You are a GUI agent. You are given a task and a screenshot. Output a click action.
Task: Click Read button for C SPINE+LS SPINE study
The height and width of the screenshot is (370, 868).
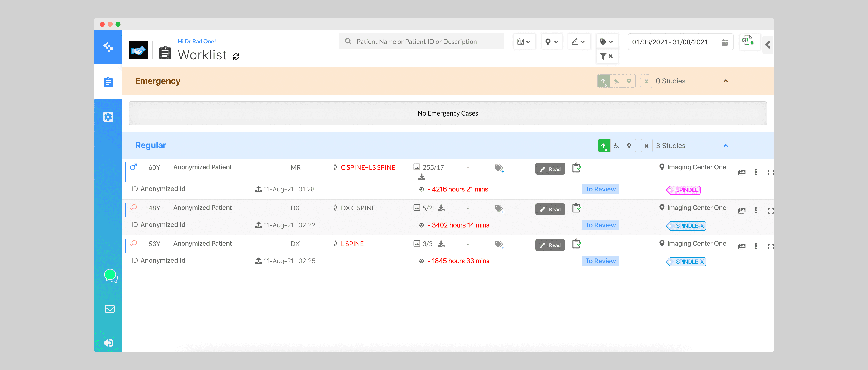550,169
